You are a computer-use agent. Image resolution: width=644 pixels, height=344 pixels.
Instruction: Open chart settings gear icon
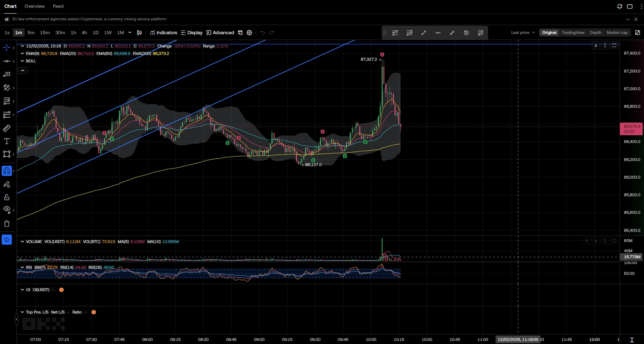tap(249, 33)
